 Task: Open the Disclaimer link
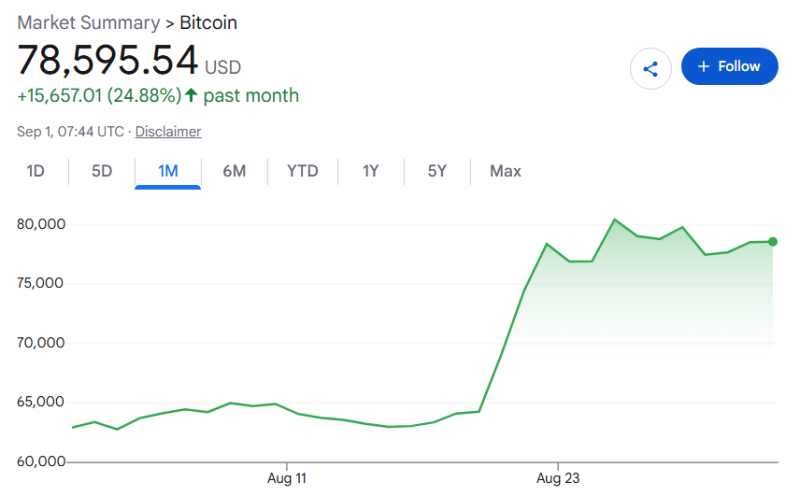[x=168, y=132]
